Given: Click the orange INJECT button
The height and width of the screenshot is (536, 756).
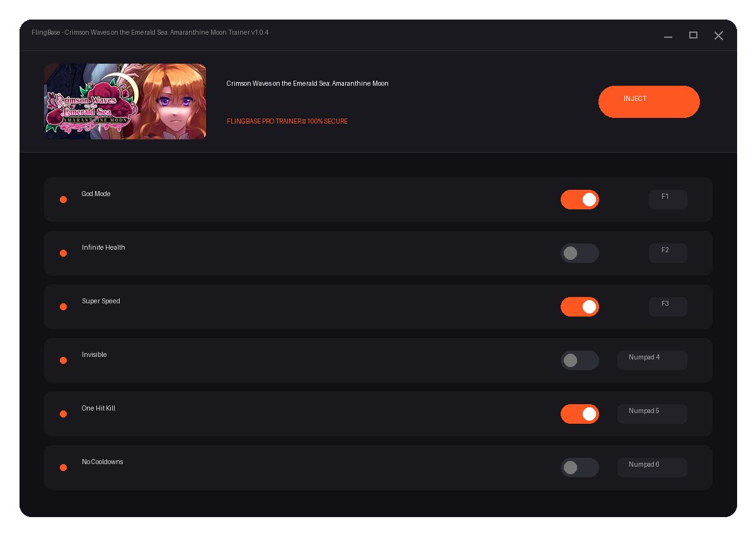Looking at the screenshot, I should [649, 102].
